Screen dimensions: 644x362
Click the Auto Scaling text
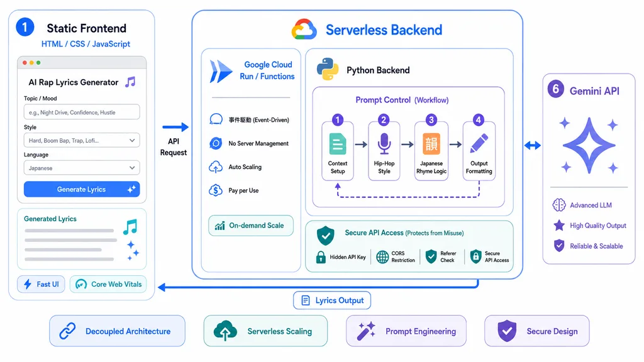point(245,167)
